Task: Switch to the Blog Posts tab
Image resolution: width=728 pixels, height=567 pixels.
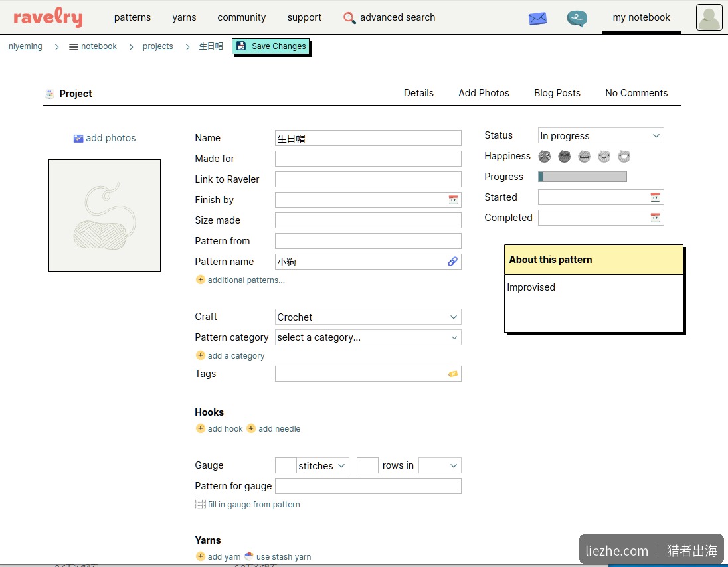Action: click(557, 93)
